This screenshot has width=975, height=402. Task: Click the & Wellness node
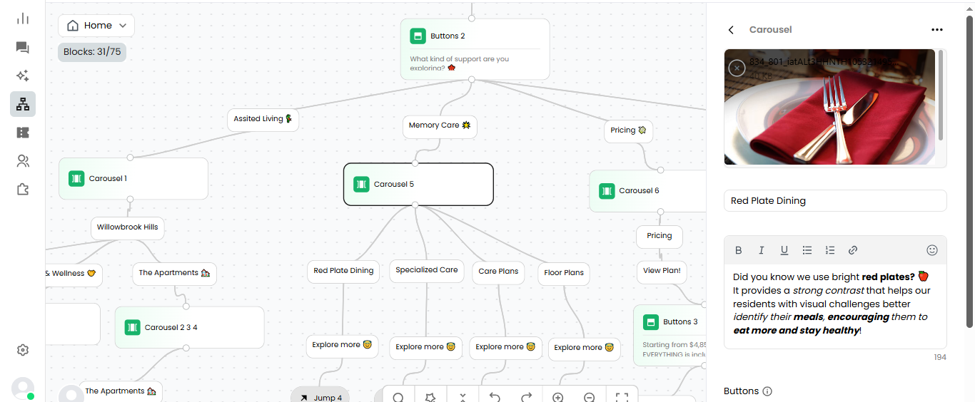[x=73, y=273]
